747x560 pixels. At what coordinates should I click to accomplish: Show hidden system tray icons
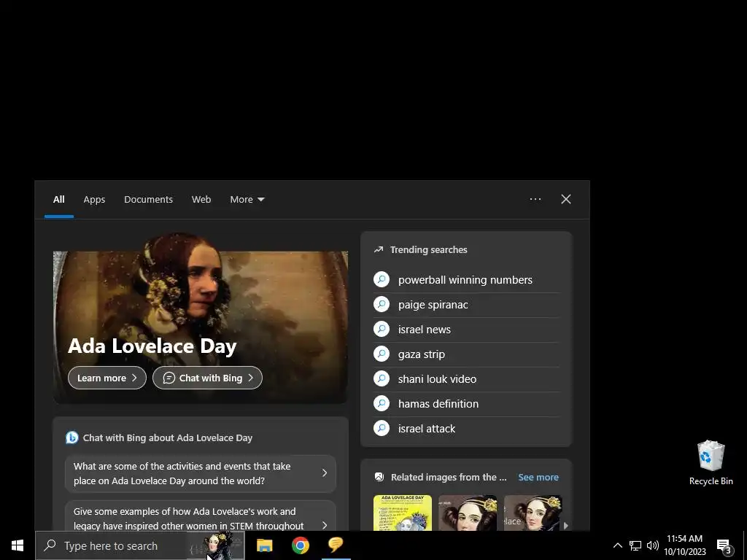coord(617,545)
